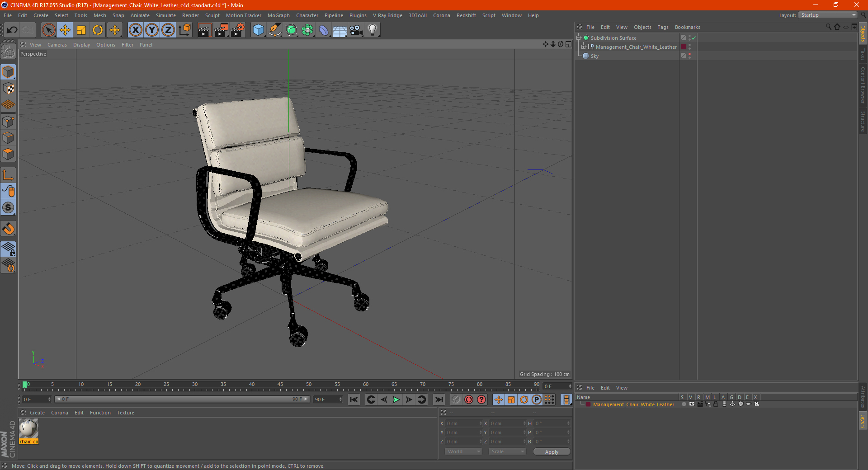Add a Cube primitive object
The height and width of the screenshot is (470, 868).
pos(258,30)
